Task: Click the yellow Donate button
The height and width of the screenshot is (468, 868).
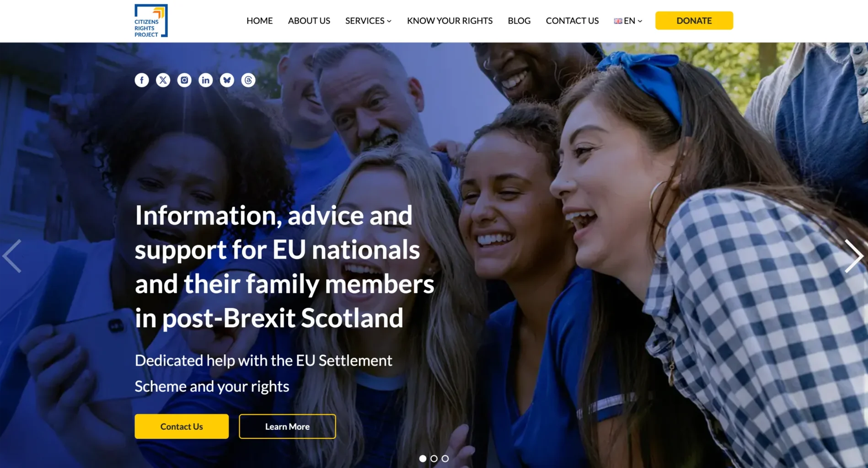Action: click(694, 21)
